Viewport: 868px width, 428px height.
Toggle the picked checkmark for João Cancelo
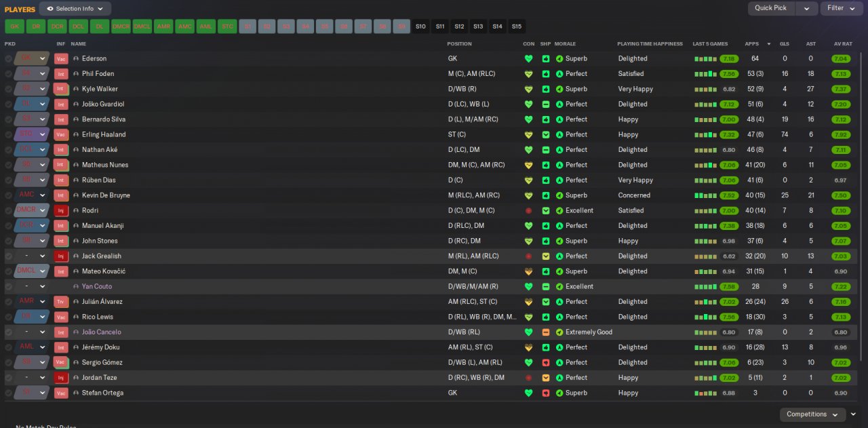pos(8,332)
